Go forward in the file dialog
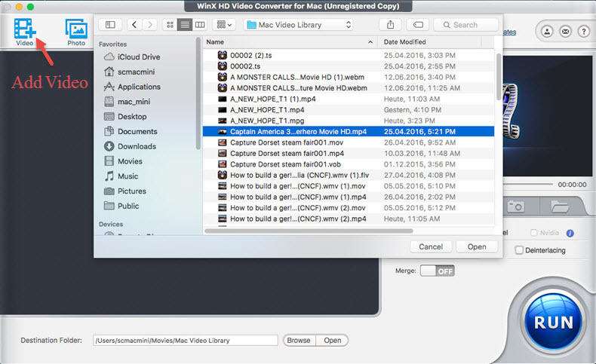Screen dimensions: 596x364 [x=150, y=25]
